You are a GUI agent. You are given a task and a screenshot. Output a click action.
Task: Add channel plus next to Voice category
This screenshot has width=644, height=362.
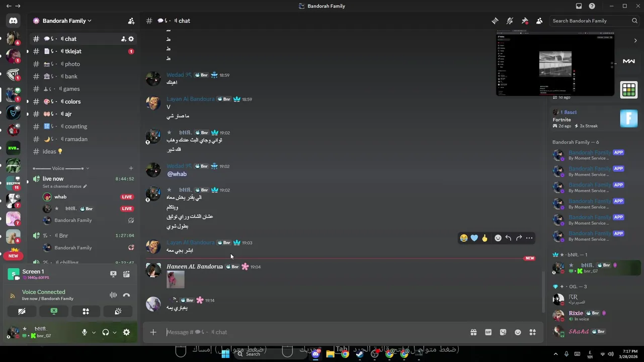(x=131, y=168)
